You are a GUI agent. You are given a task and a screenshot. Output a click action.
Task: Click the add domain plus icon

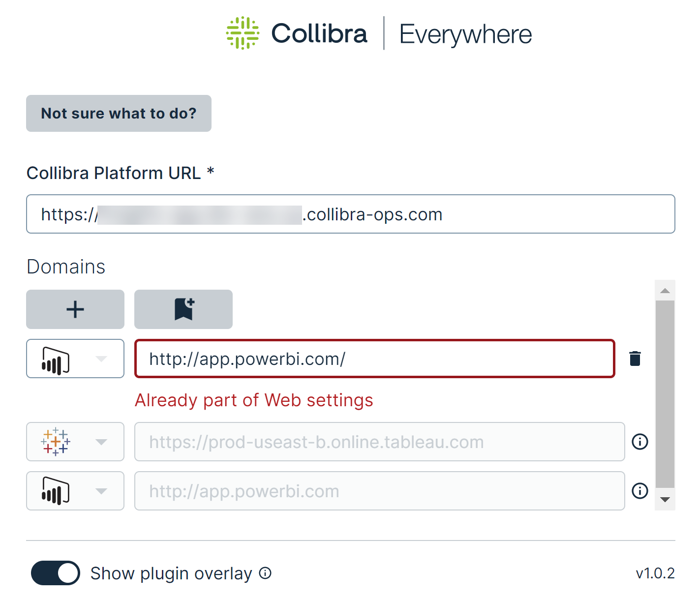tap(75, 309)
